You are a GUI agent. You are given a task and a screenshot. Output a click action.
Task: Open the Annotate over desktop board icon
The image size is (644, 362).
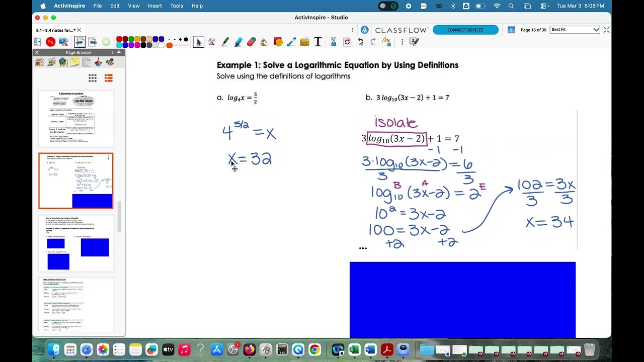414,42
